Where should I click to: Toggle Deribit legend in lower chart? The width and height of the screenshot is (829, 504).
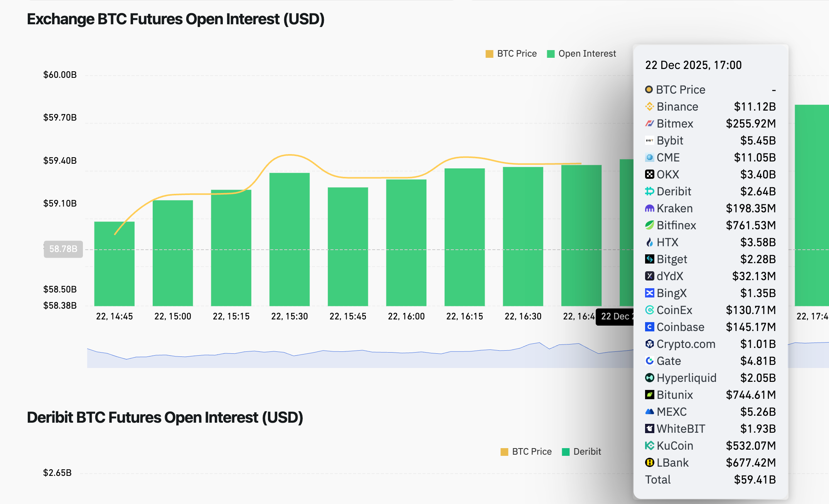(586, 452)
